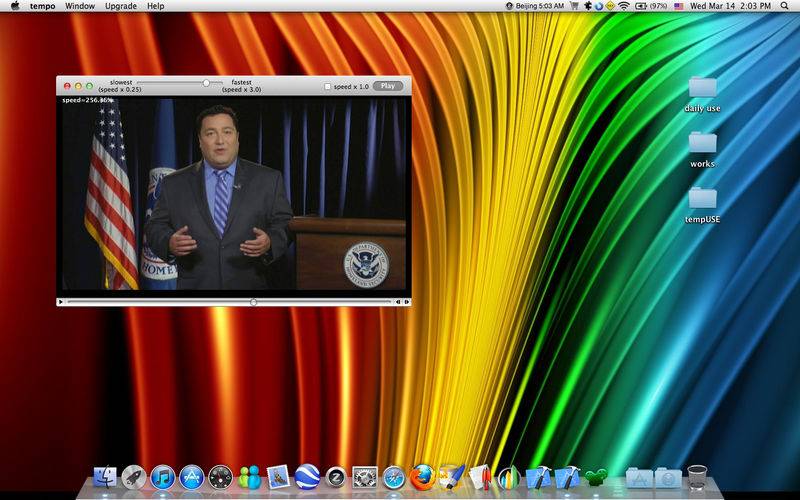
Task: Click the small play triangle below video
Action: pyautogui.click(x=60, y=302)
